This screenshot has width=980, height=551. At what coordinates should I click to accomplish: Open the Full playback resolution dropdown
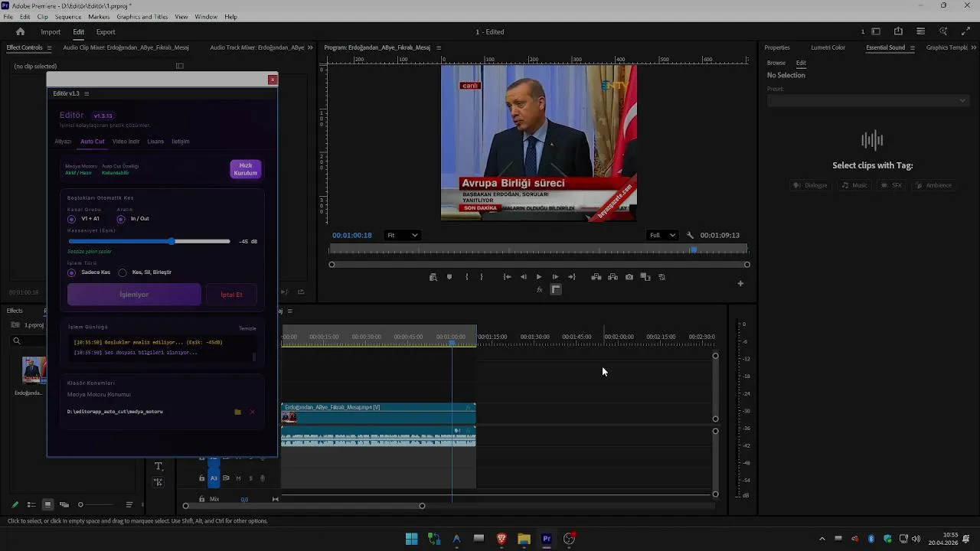coord(662,236)
